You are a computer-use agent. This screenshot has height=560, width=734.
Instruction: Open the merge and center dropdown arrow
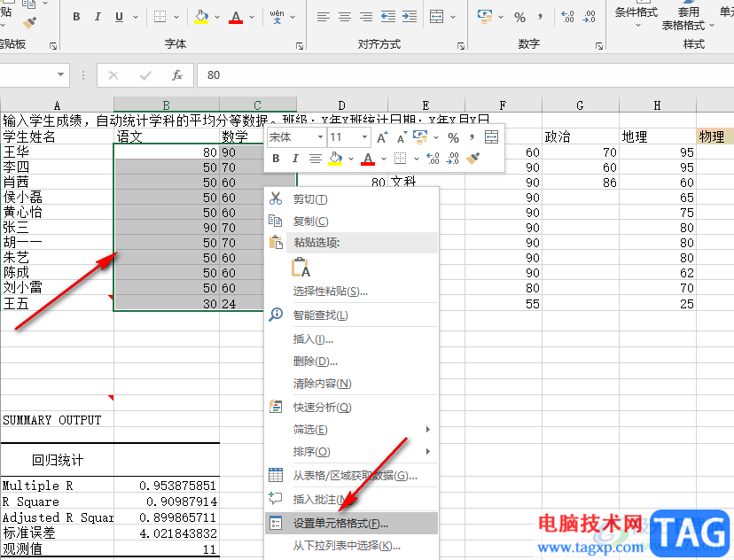click(x=453, y=17)
